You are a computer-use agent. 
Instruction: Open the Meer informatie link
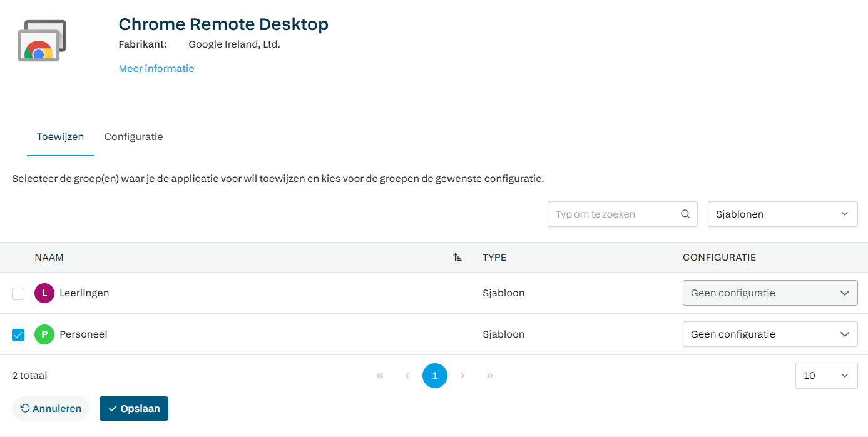click(x=156, y=69)
